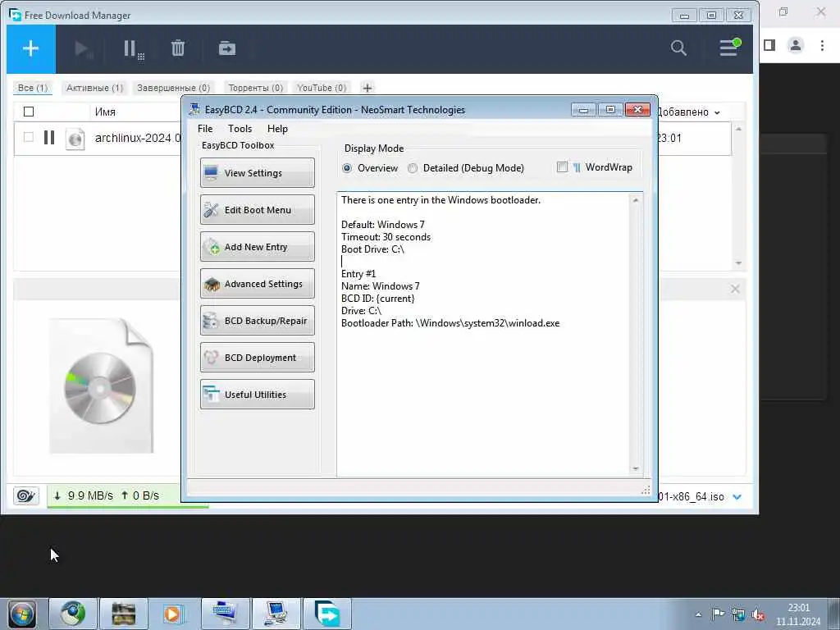Click the delete trash icon in toolbar

tap(178, 48)
